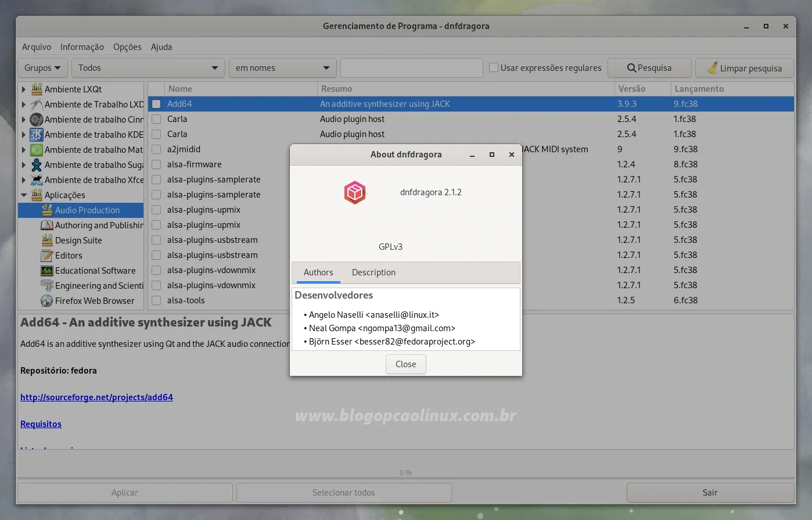This screenshot has height=520, width=812.
Task: Click the Engineering and Scientific icon
Action: tap(47, 285)
